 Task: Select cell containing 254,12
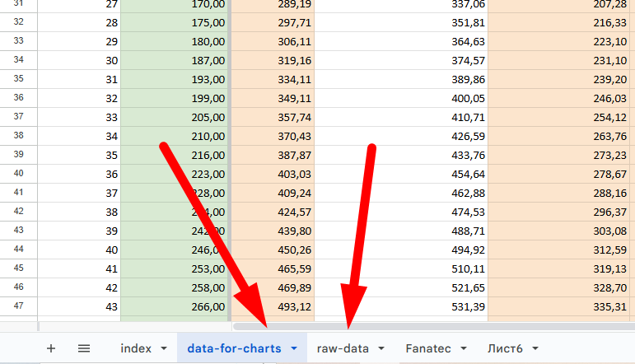click(559, 117)
